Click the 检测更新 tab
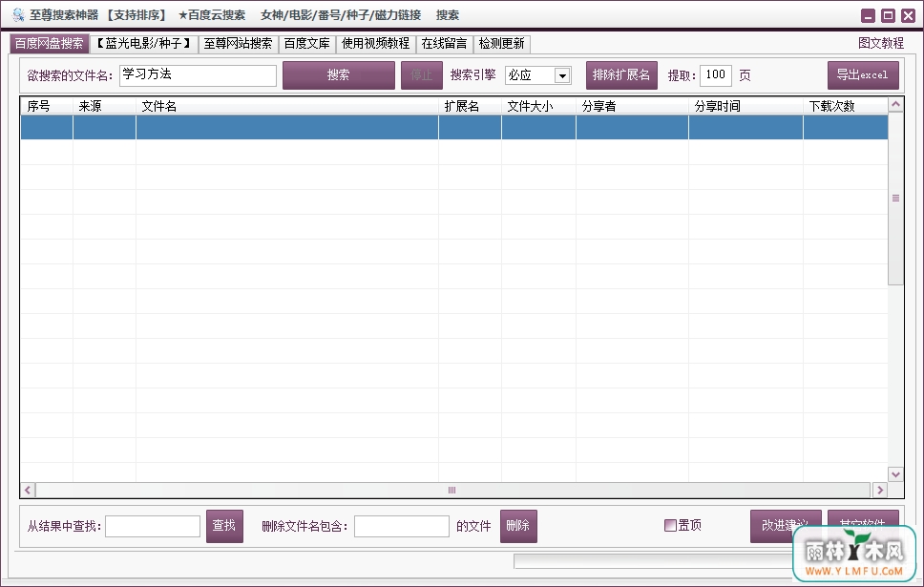924x587 pixels. [x=501, y=44]
